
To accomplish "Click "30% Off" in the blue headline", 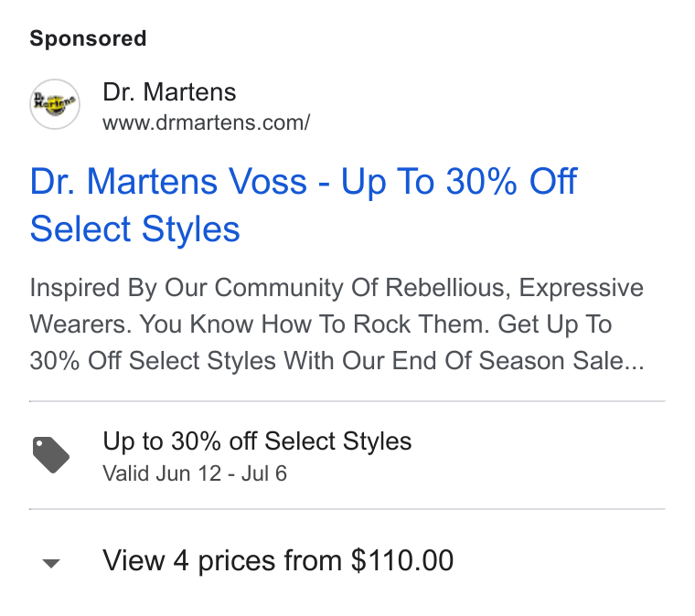I will 511,181.
